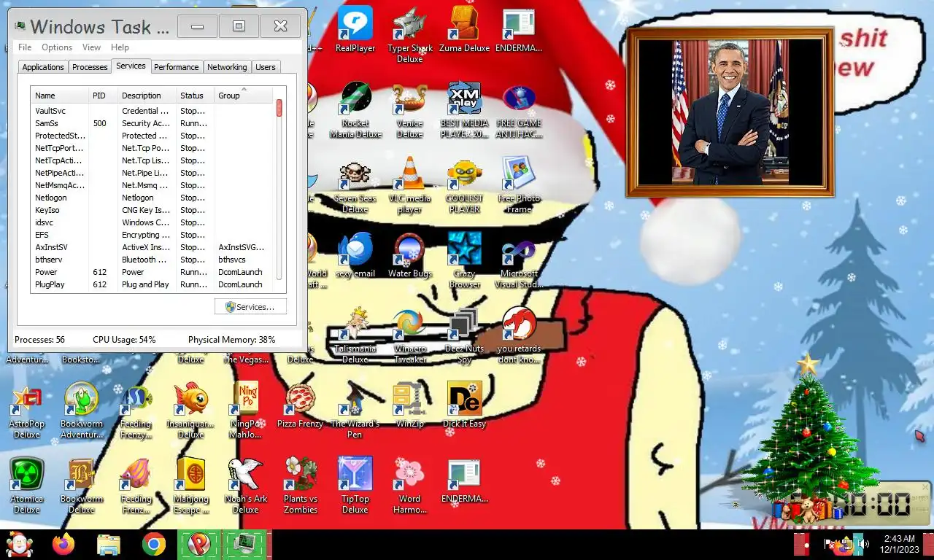Switch to the Performance tab
This screenshot has width=934, height=560.
[x=176, y=67]
